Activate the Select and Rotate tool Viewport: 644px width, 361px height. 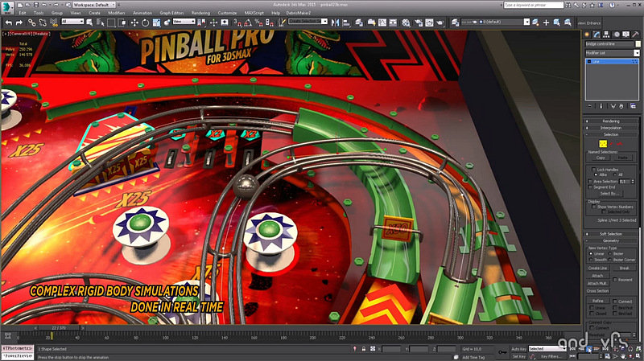pos(145,23)
